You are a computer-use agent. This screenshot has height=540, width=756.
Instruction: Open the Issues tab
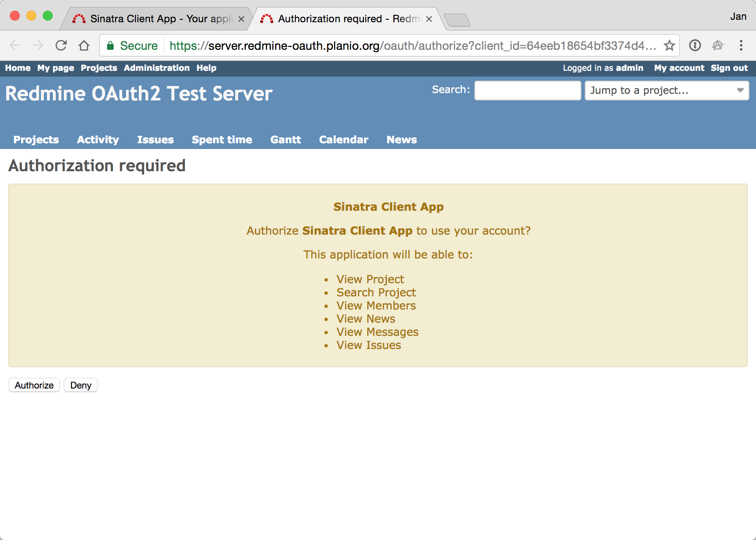coord(155,140)
